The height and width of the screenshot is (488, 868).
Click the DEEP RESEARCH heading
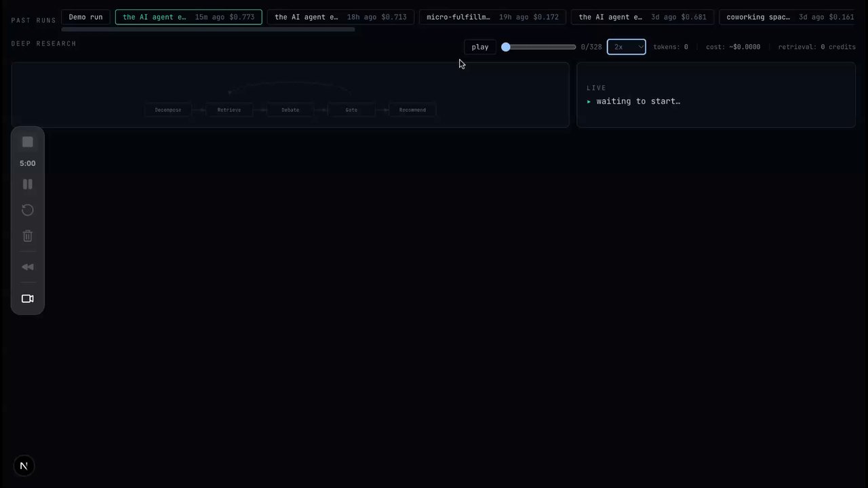(44, 43)
